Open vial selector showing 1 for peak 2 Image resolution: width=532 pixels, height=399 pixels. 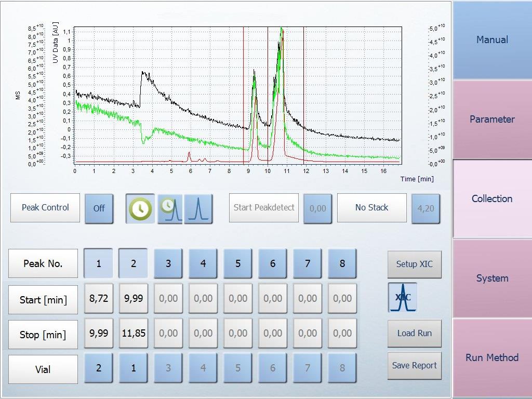point(133,368)
